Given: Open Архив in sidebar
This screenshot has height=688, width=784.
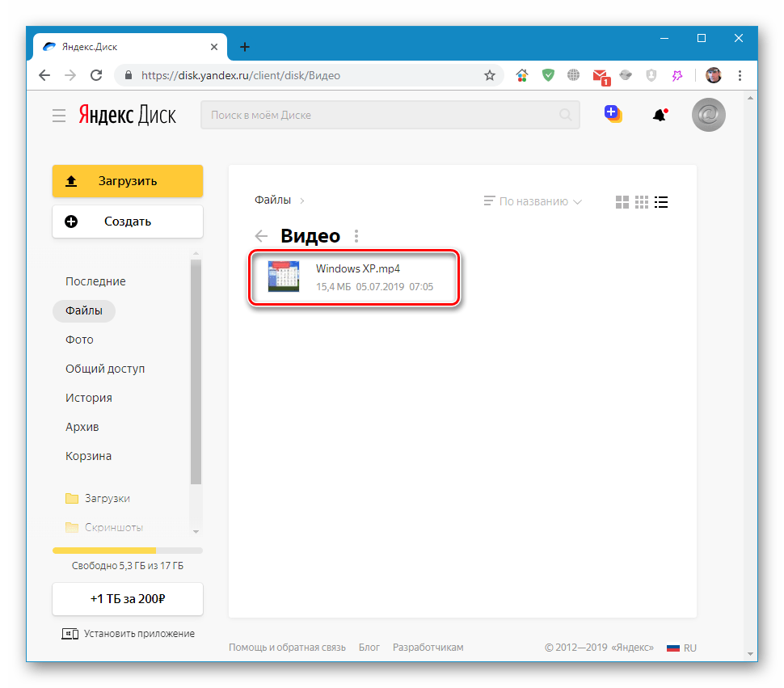Looking at the screenshot, I should 82,427.
